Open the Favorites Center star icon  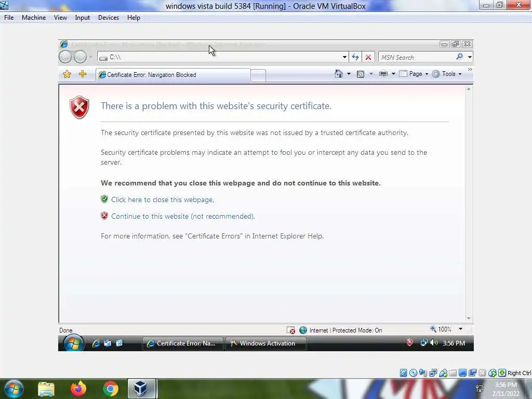[x=67, y=74]
